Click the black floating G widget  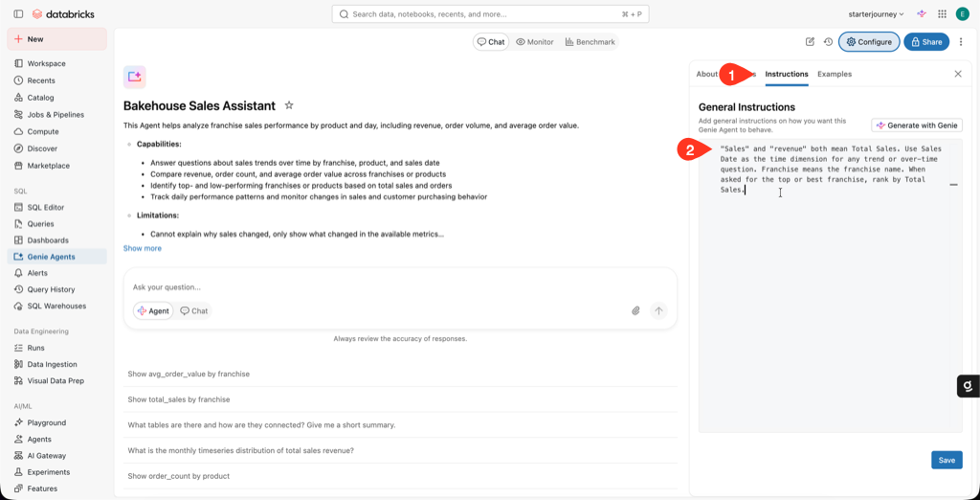pyautogui.click(x=969, y=386)
